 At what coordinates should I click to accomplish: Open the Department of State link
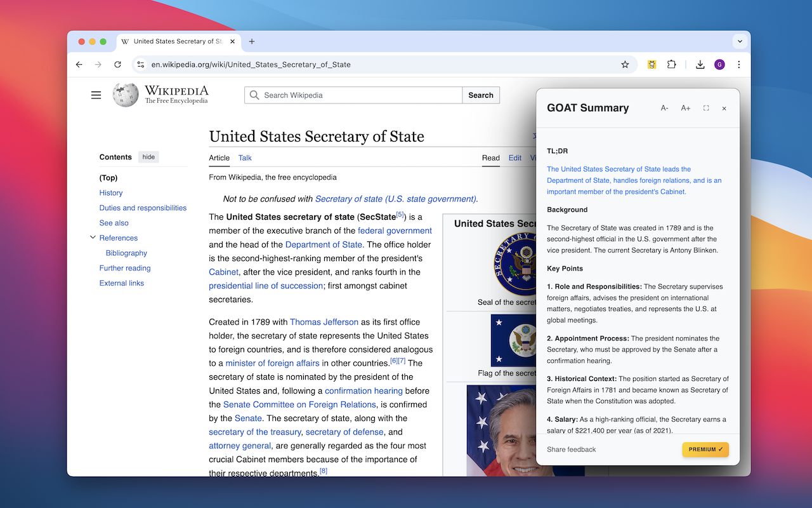pyautogui.click(x=324, y=244)
